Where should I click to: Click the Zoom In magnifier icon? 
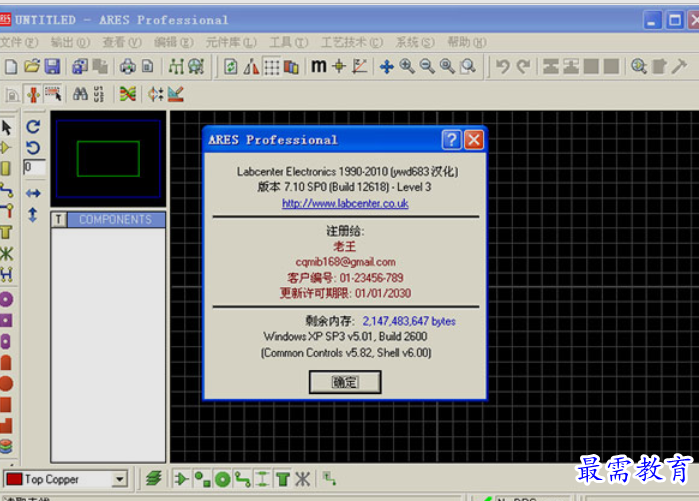click(407, 67)
